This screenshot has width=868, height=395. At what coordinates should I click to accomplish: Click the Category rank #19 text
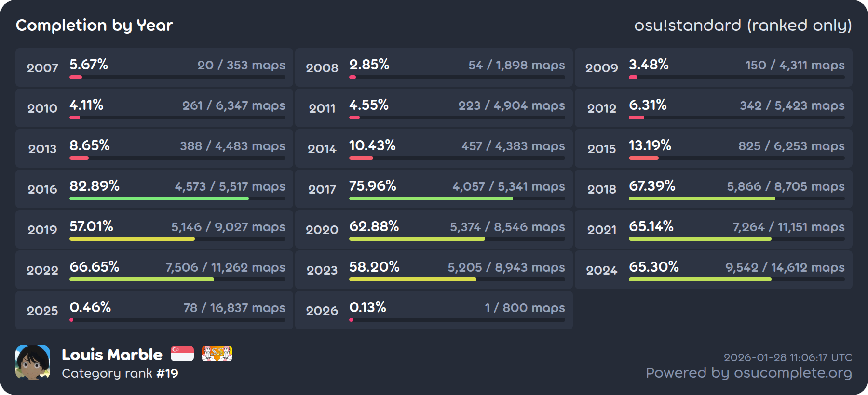point(120,373)
